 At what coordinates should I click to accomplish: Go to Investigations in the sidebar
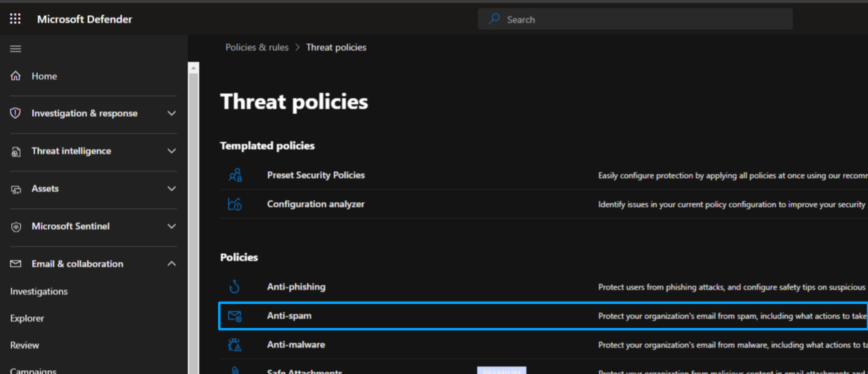pyautogui.click(x=39, y=291)
